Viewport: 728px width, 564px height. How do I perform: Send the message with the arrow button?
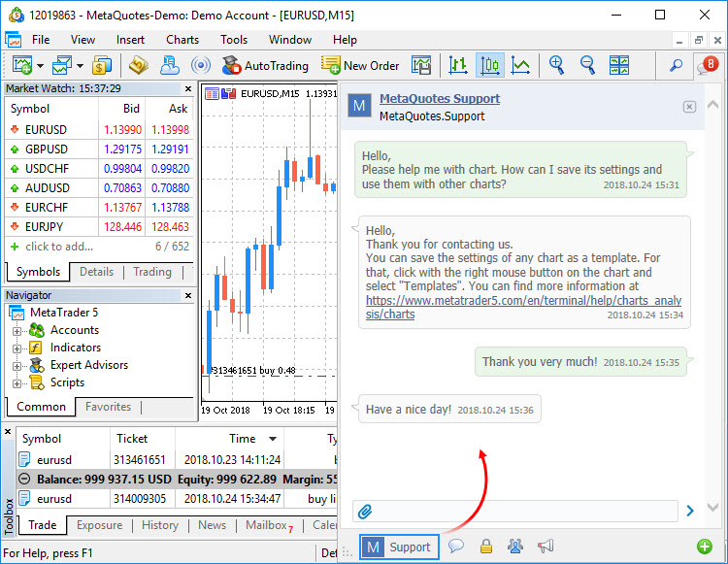point(690,511)
